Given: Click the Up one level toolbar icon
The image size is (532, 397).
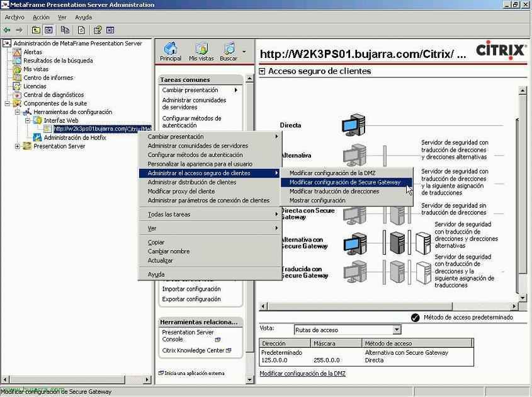Looking at the screenshot, I should click(x=36, y=30).
